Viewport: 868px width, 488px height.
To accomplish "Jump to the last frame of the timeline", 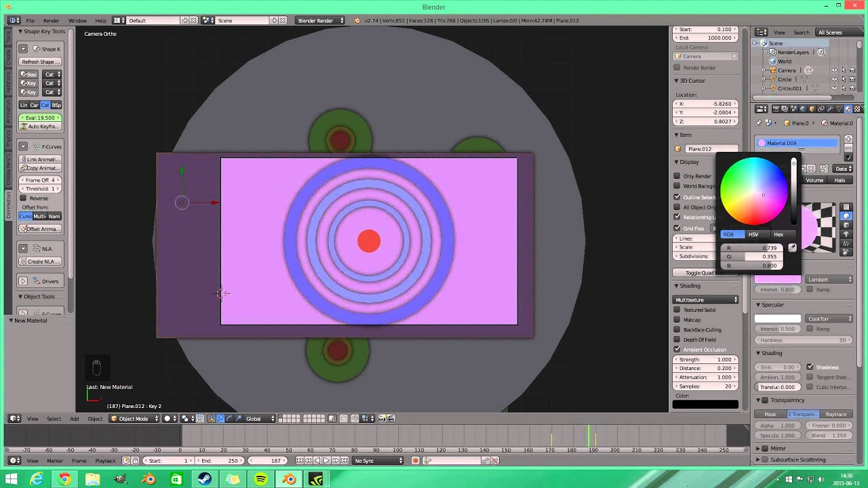I will (344, 461).
